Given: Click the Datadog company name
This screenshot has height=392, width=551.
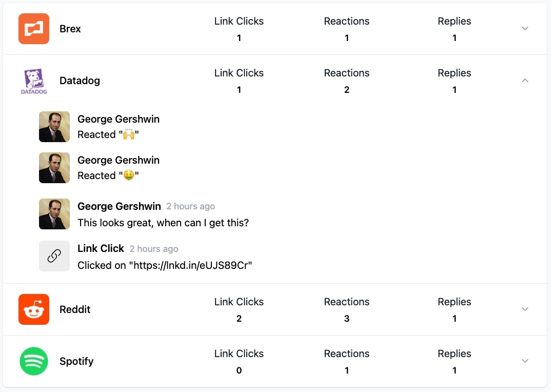Looking at the screenshot, I should tap(80, 81).
